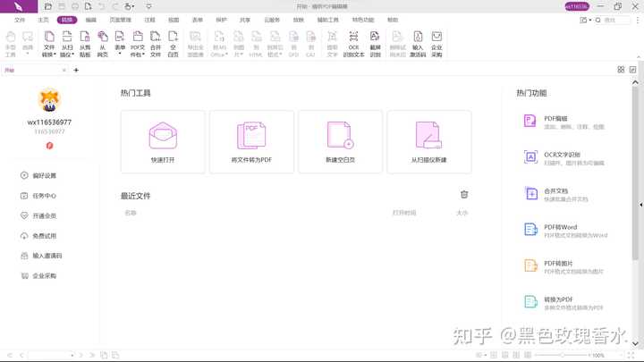
Task: Open the 文件 menu
Action: point(20,20)
